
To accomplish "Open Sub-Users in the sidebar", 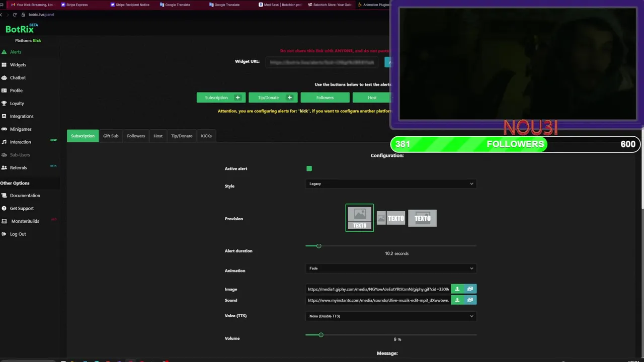I will coord(20,155).
